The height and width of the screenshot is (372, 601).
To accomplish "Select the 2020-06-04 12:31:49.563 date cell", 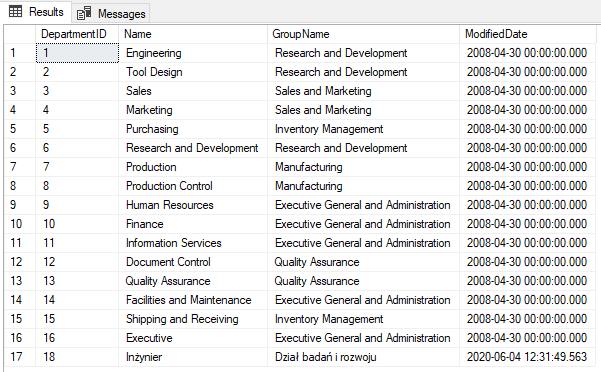I will 527,357.
